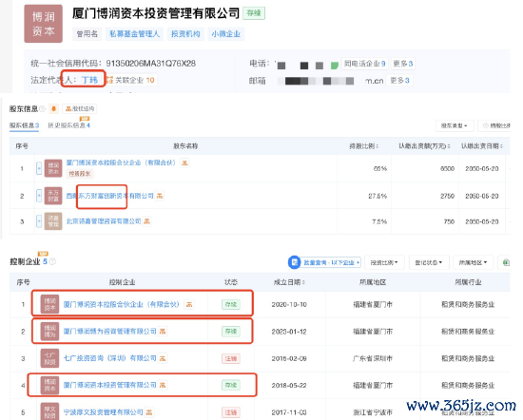Open legal representative 丁玮 profile link
This screenshot has height=420, width=523.
(x=89, y=80)
